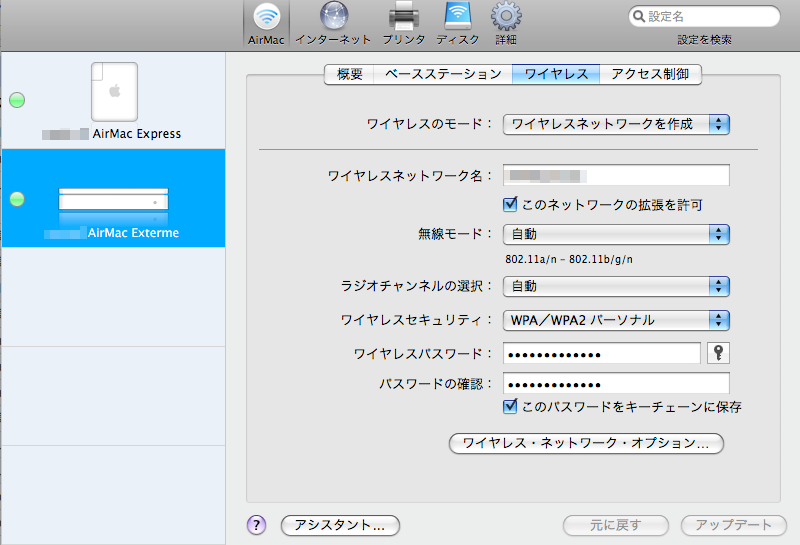Click the ワイヤレスネットワーク名 text field
Viewport: 800px width, 545px height.
point(616,176)
